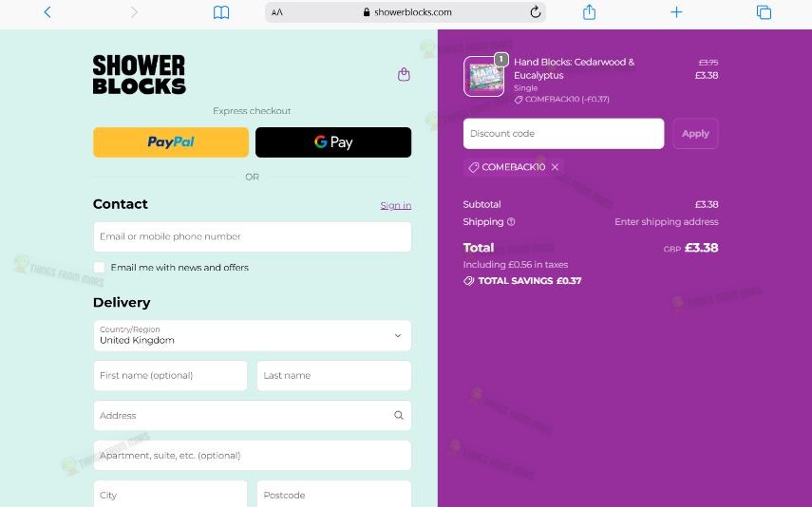The height and width of the screenshot is (507, 812).
Task: Click the Sign in link
Action: coord(396,205)
